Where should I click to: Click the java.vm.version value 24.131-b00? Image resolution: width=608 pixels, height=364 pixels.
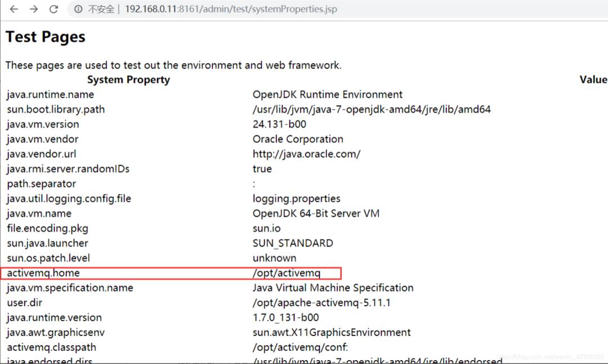pos(279,124)
